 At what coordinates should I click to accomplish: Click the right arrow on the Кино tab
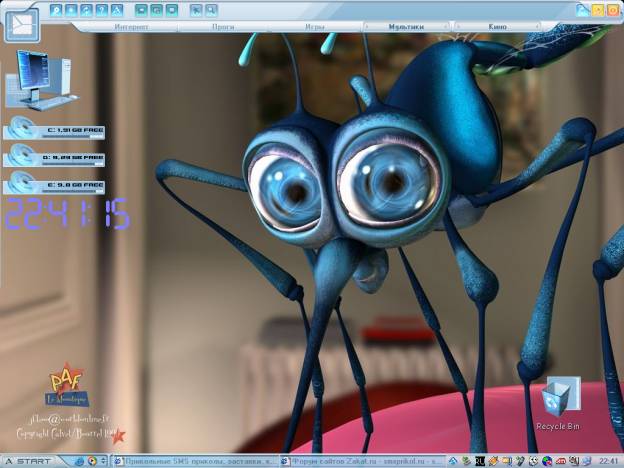[537, 27]
